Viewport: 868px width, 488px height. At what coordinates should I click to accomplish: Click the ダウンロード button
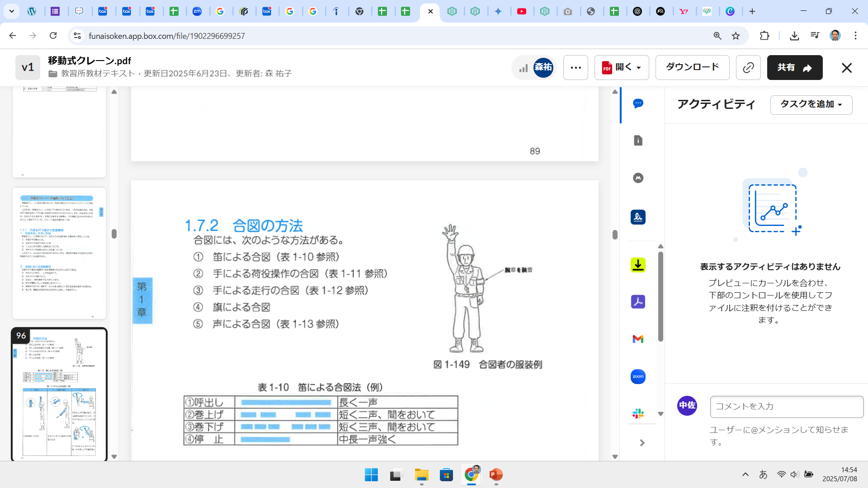tap(692, 67)
